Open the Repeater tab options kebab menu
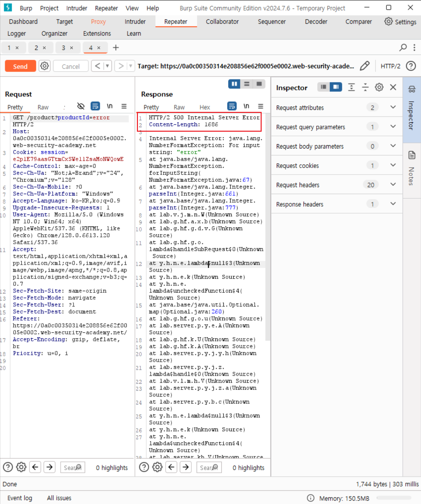This screenshot has height=504, width=421. coord(414,48)
